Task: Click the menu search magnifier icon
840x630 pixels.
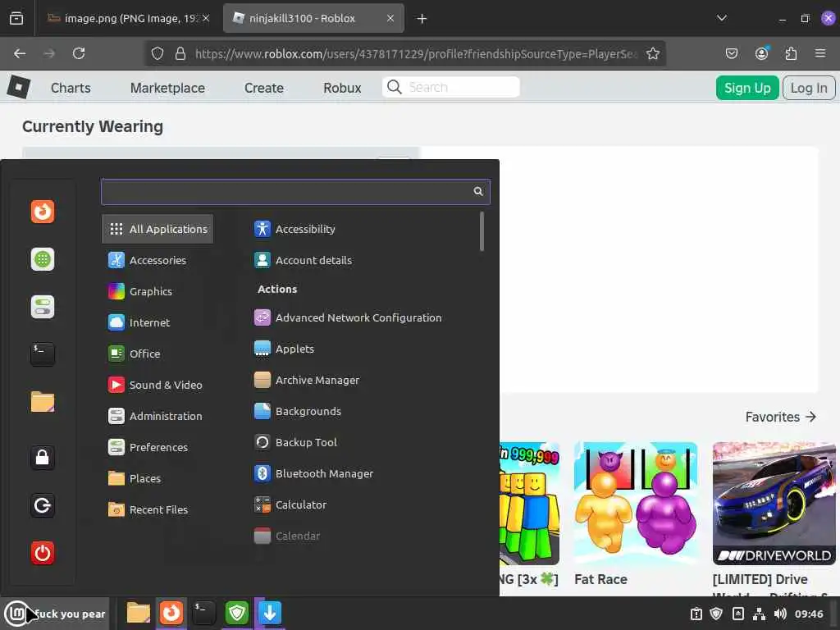Action: click(x=478, y=191)
